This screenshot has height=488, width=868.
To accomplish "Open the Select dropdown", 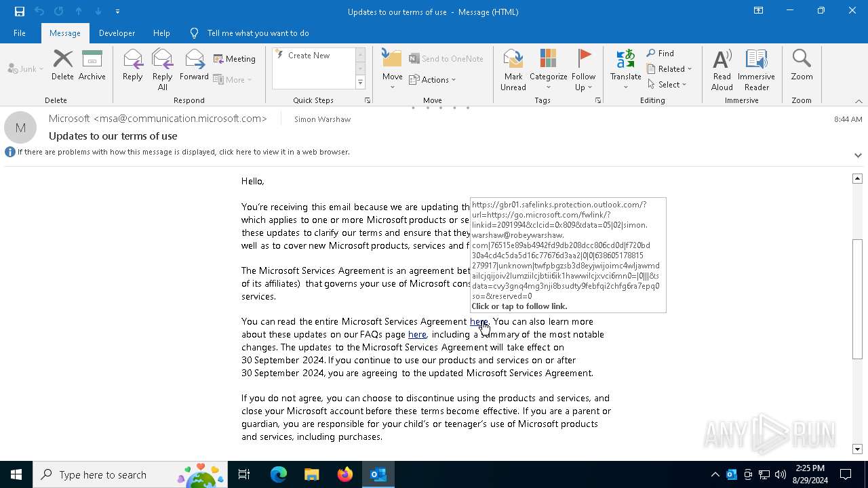I will pyautogui.click(x=667, y=84).
